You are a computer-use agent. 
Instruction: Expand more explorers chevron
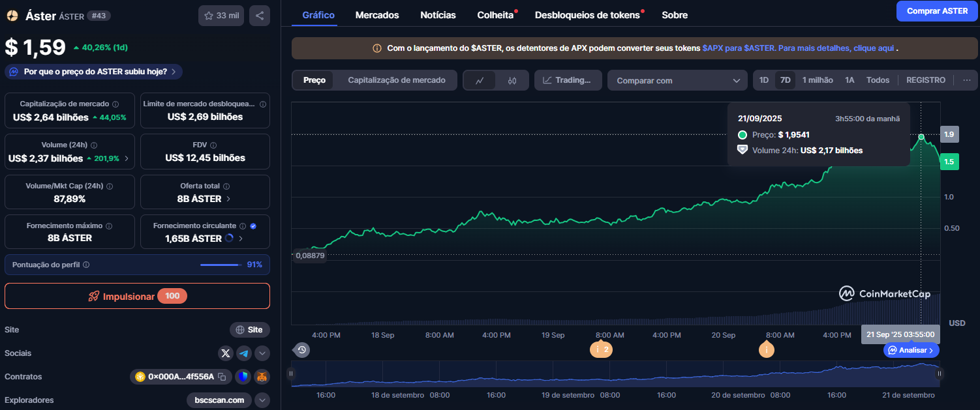[x=262, y=400]
